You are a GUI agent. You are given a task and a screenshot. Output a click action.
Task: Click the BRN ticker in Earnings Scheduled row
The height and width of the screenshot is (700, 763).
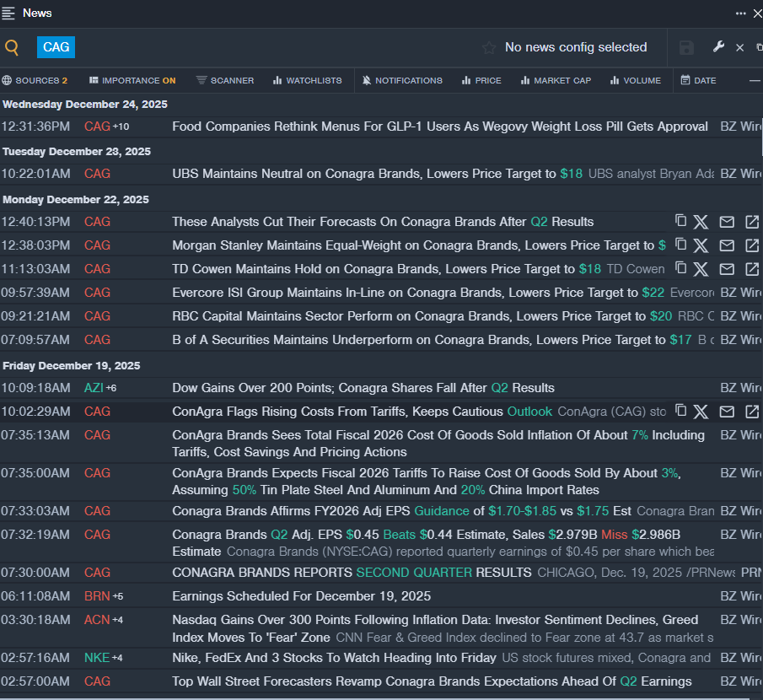pos(97,596)
